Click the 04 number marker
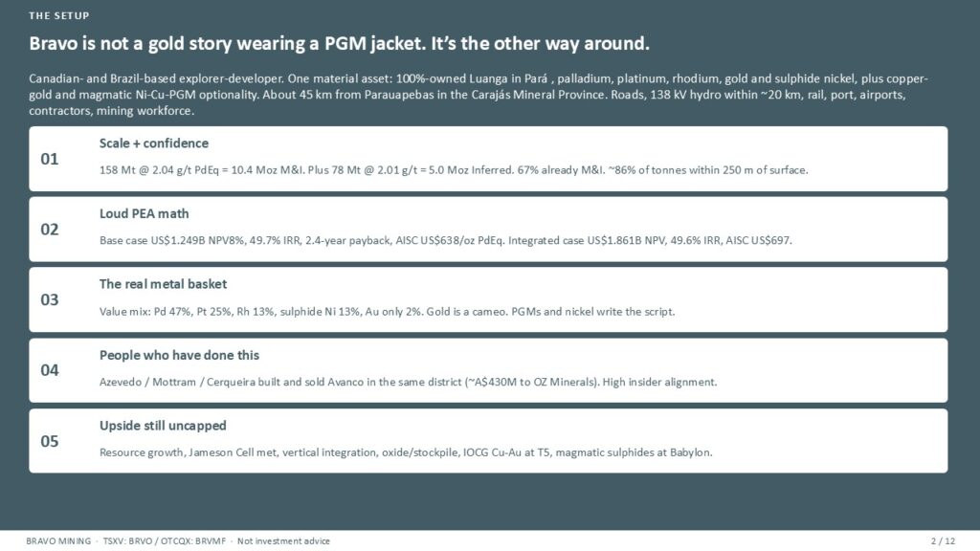The image size is (980, 551). [50, 370]
